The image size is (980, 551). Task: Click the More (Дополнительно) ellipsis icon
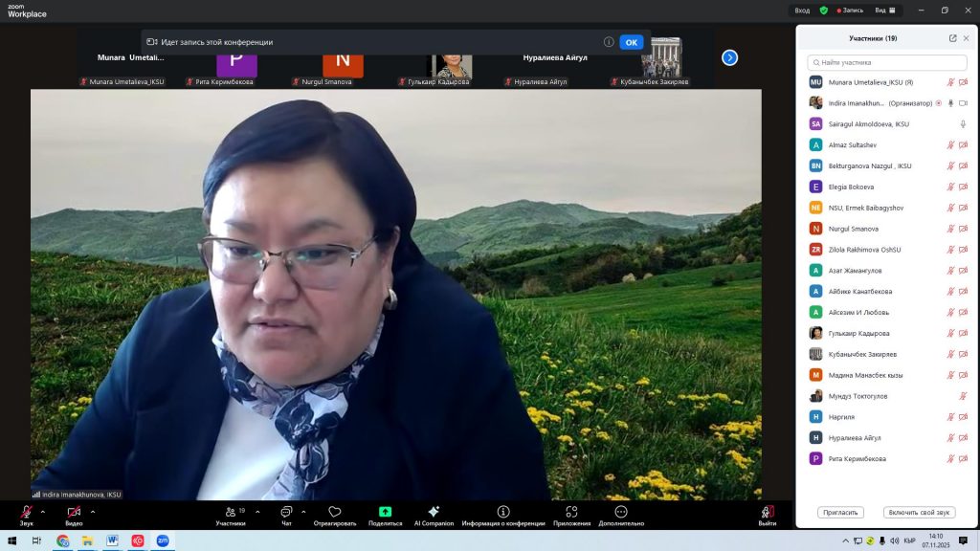point(621,512)
